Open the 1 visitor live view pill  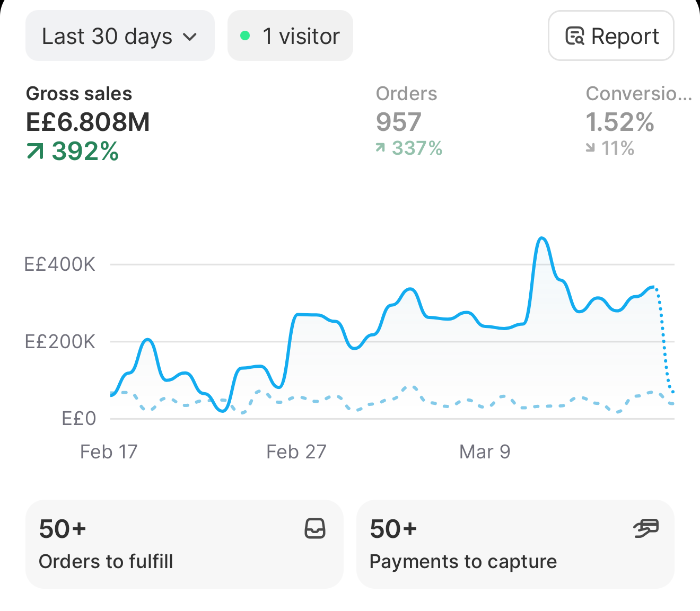click(x=290, y=36)
